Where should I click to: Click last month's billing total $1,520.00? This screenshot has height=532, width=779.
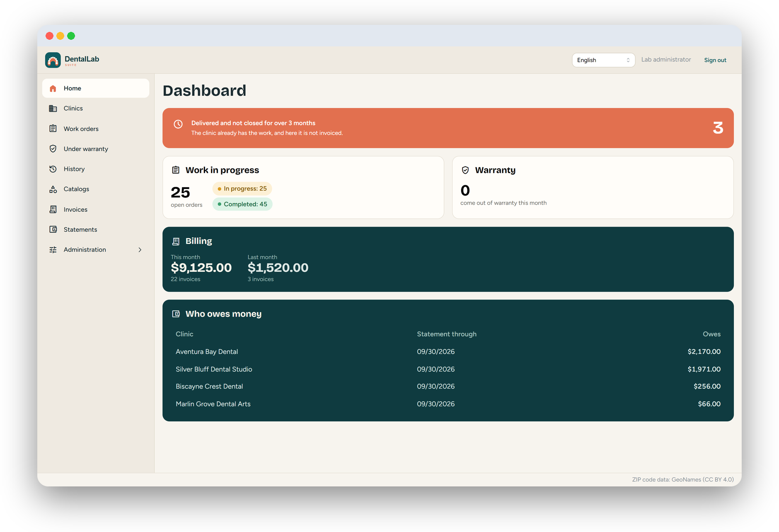(x=278, y=268)
